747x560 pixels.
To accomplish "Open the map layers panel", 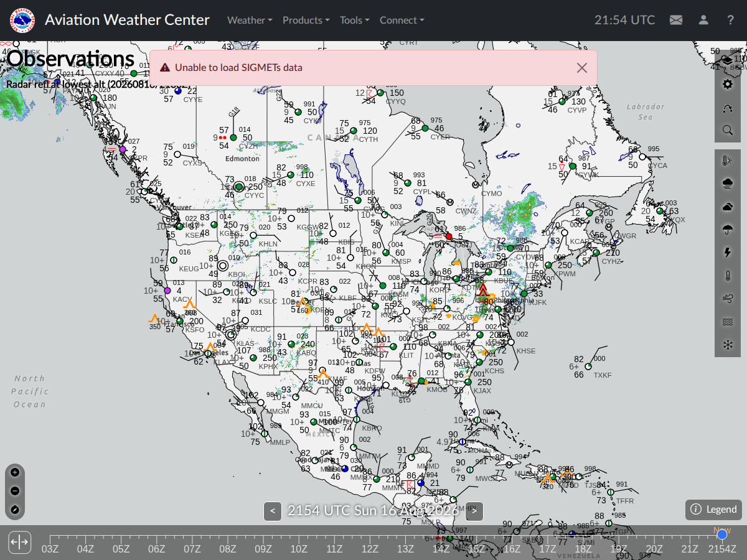I will (727, 60).
